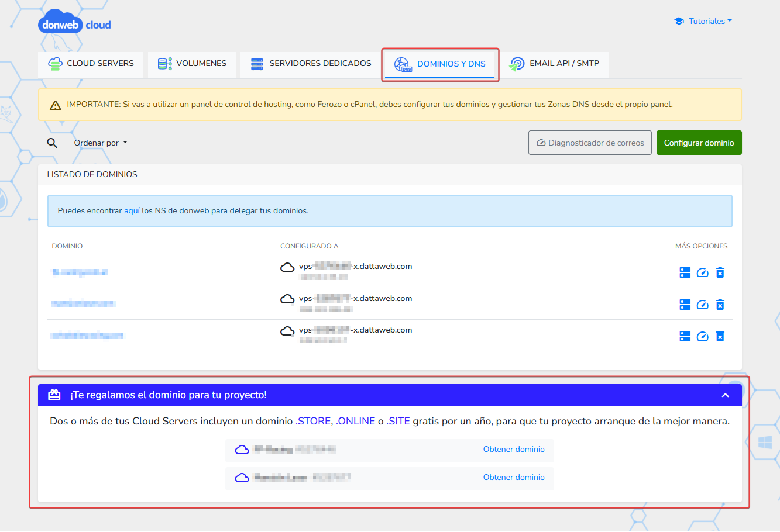Open Diagnosticador de correos
Viewport: 780px width, 532px height.
click(590, 143)
